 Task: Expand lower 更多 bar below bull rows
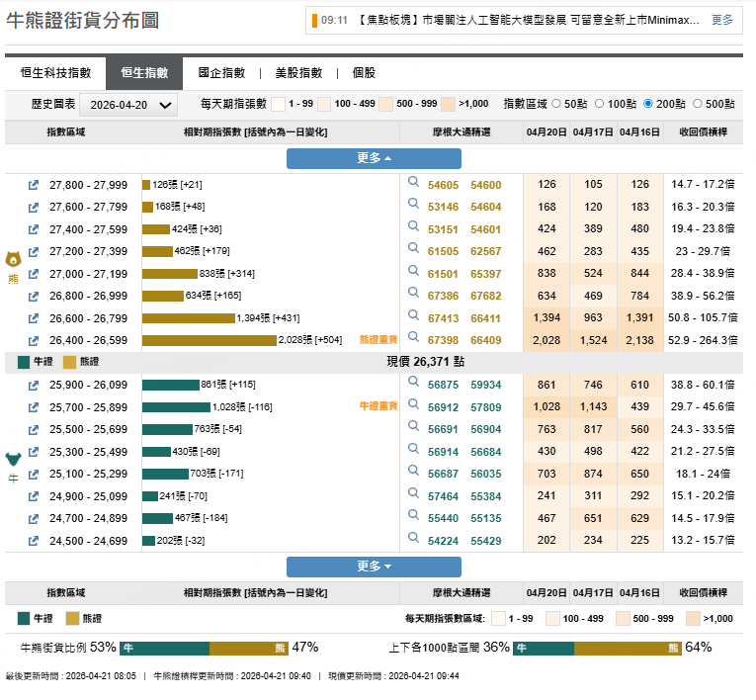pyautogui.click(x=374, y=567)
